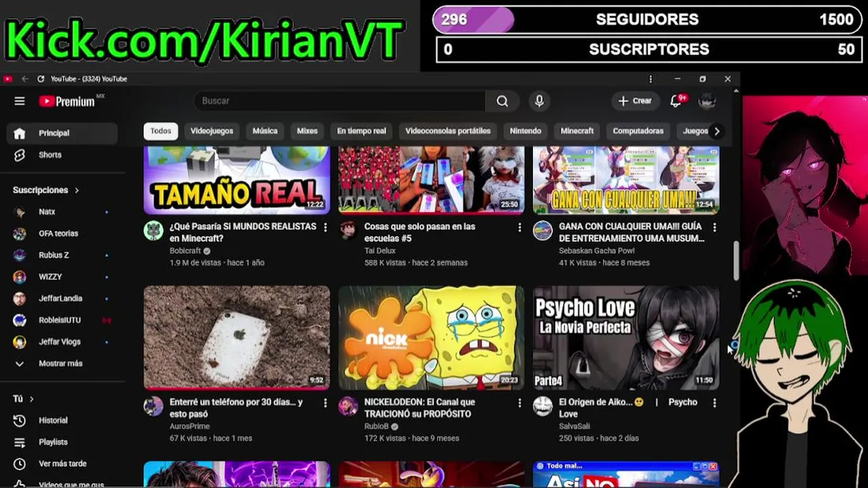Open Shorts in sidebar

(x=62, y=155)
